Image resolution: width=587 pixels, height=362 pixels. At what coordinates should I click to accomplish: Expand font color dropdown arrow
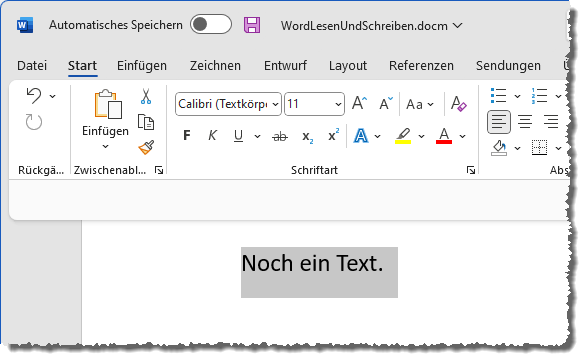pos(463,136)
